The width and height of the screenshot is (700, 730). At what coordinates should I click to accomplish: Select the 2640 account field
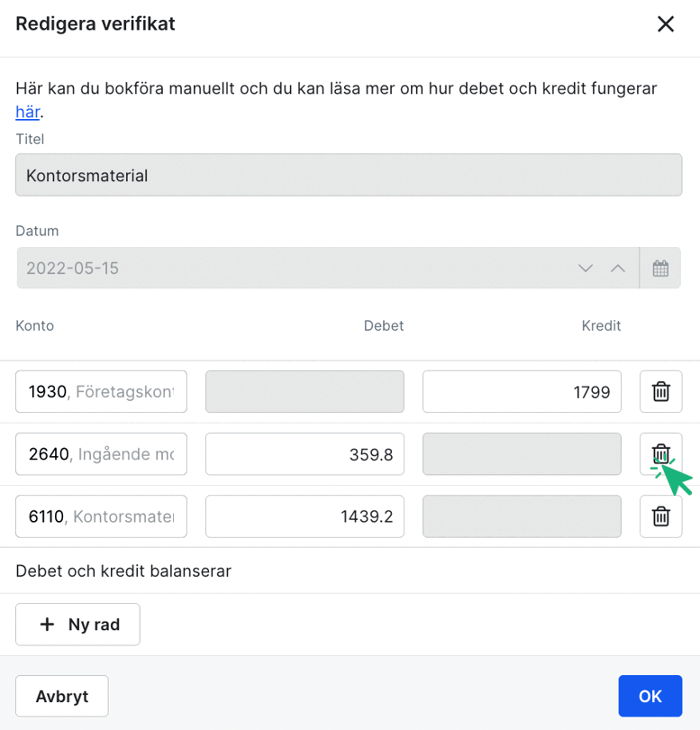pyautogui.click(x=101, y=454)
